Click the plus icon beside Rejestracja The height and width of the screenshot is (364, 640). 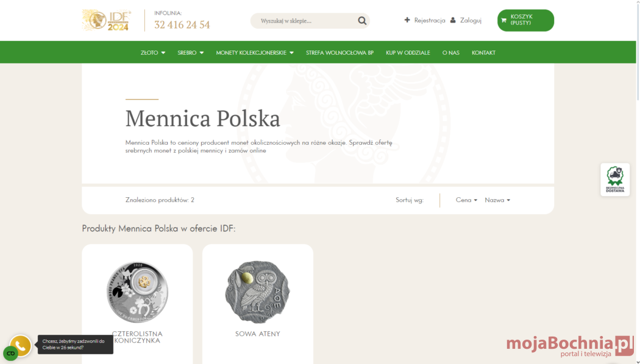tap(407, 20)
